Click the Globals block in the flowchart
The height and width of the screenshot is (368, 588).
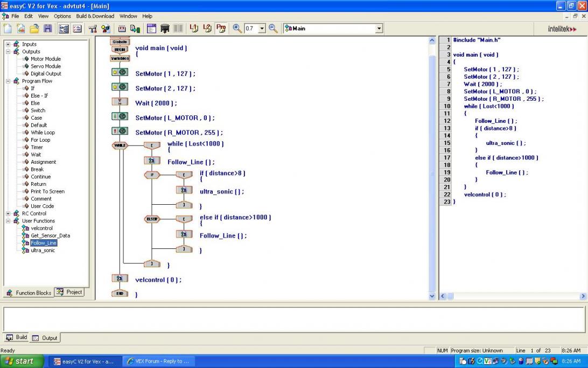pos(120,41)
